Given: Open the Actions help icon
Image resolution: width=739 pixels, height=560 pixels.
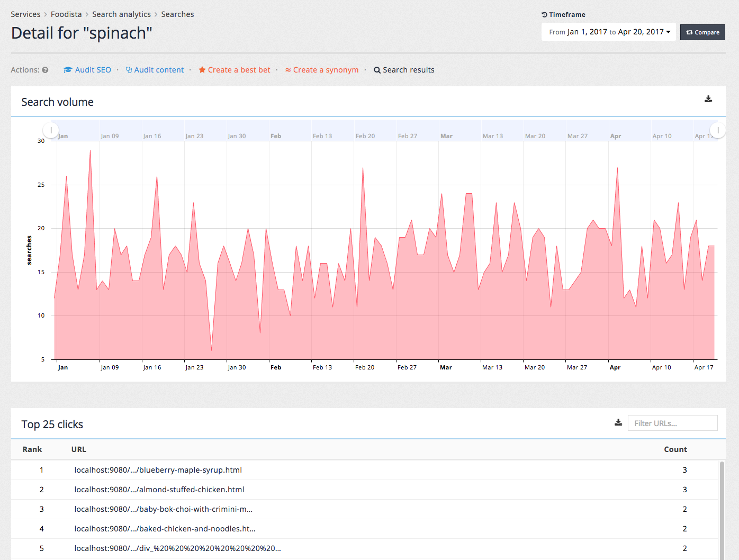Looking at the screenshot, I should (x=46, y=69).
